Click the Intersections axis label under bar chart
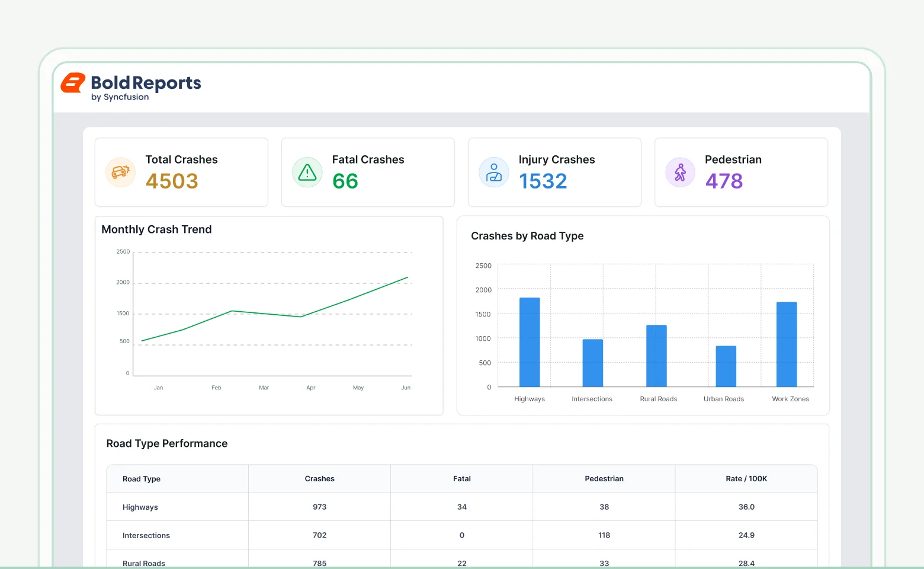 click(x=592, y=399)
